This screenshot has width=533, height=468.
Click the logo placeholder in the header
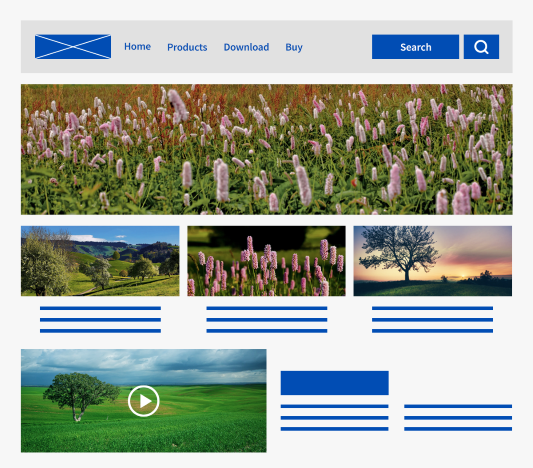point(73,47)
